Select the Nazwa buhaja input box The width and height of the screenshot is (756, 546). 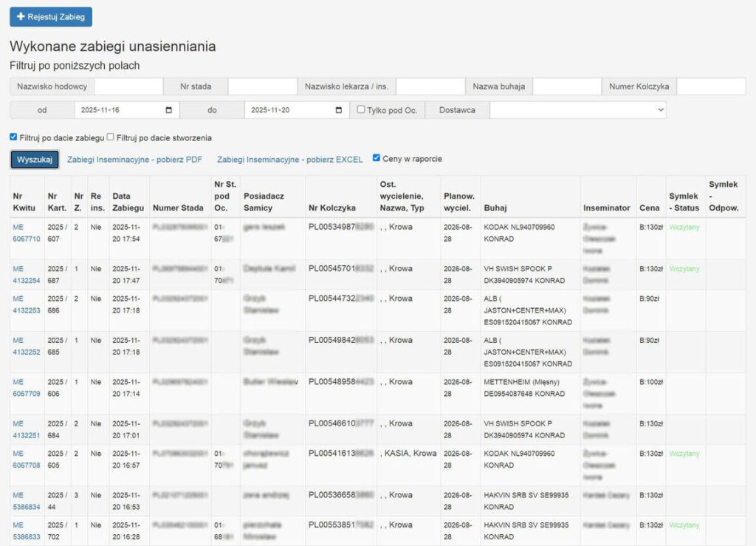[x=566, y=86]
